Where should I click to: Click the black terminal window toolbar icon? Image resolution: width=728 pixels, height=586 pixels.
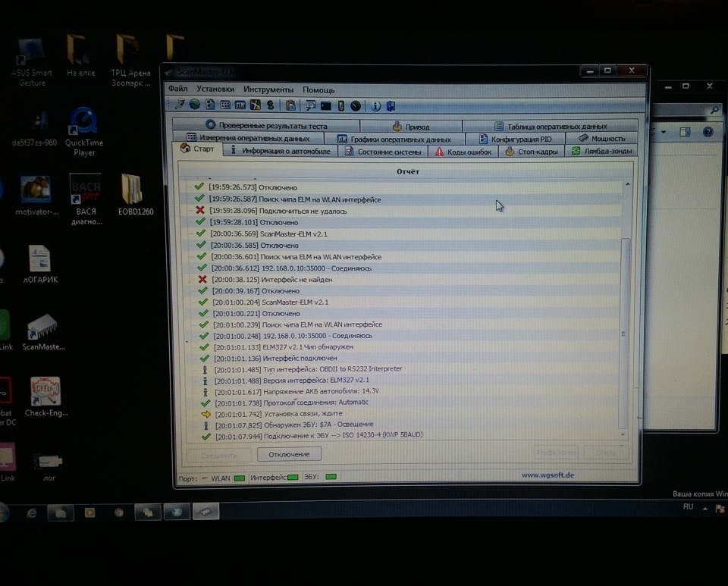(326, 106)
